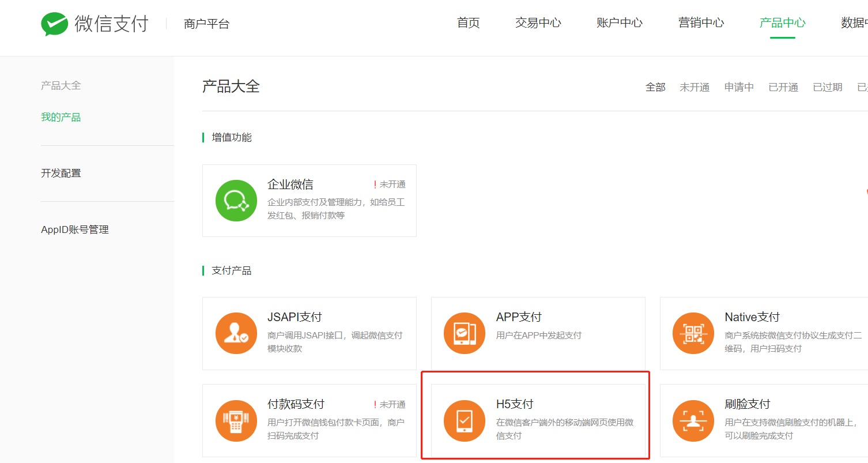Open the 交易中心 navigation tab
This screenshot has height=463, width=868.
click(538, 23)
